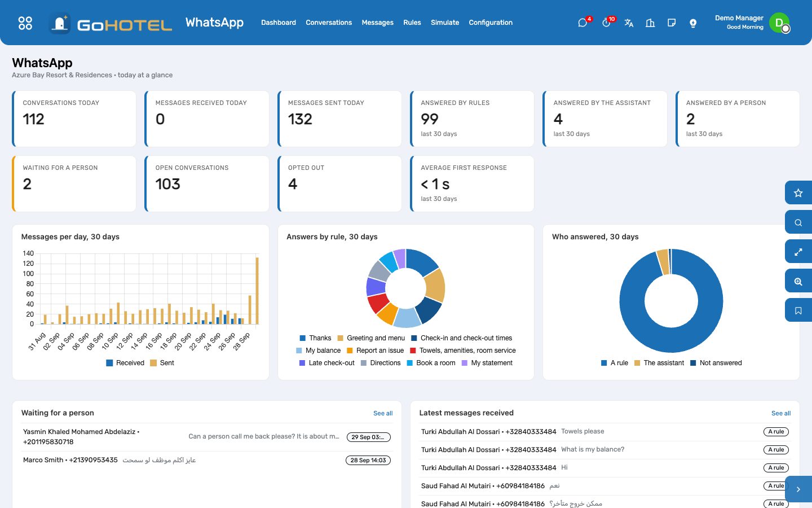Click the lightbulb tips icon
The image size is (812, 508).
click(x=693, y=23)
